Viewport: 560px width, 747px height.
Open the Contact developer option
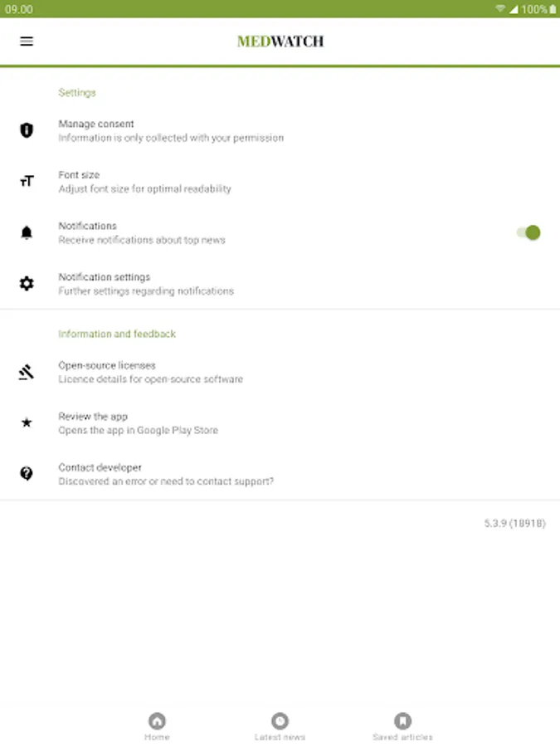point(166,474)
